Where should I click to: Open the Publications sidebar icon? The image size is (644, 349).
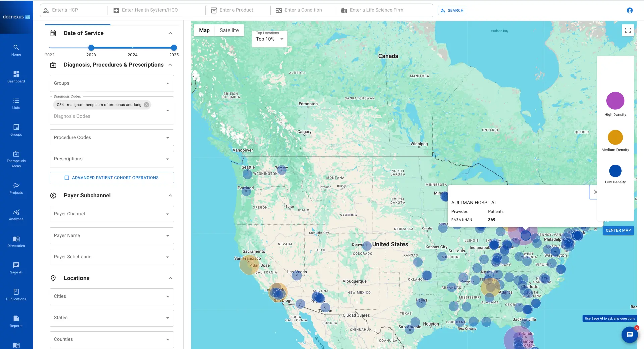(16, 294)
